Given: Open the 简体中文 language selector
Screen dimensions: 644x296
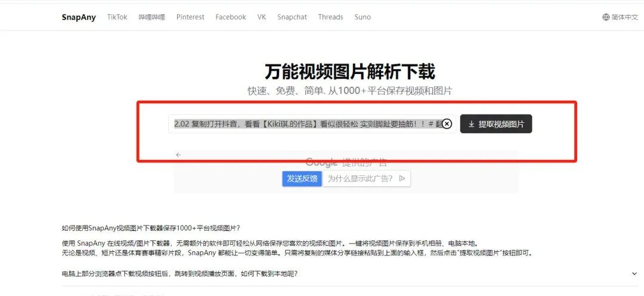Looking at the screenshot, I should pyautogui.click(x=620, y=17).
